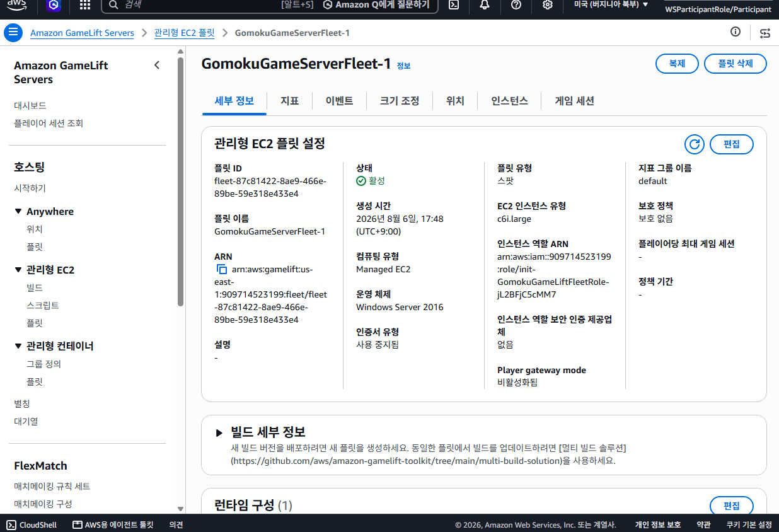Click the purple Amazon Q icon in top bar

point(54,5)
